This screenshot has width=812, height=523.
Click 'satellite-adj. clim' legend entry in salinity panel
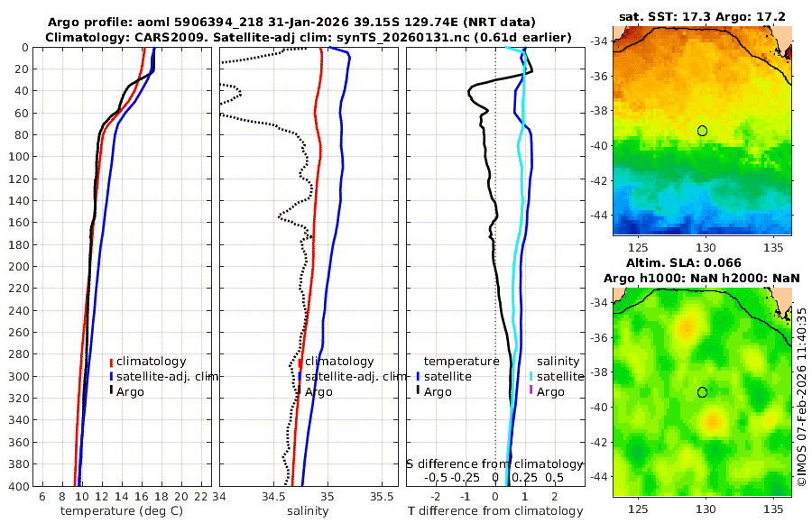(x=355, y=376)
